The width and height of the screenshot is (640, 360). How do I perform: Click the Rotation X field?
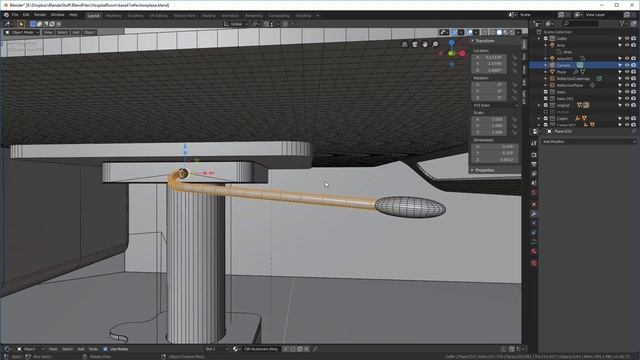pyautogui.click(x=489, y=85)
